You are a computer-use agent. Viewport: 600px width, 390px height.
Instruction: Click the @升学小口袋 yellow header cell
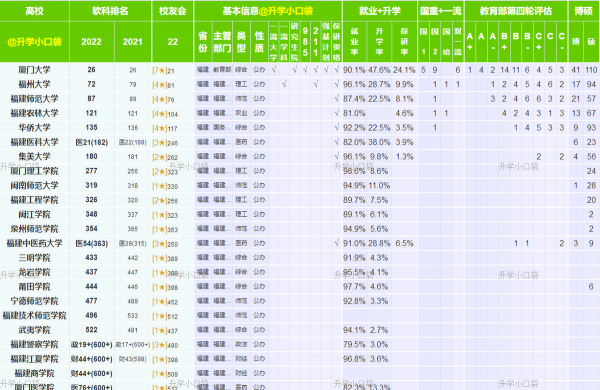pos(34,42)
